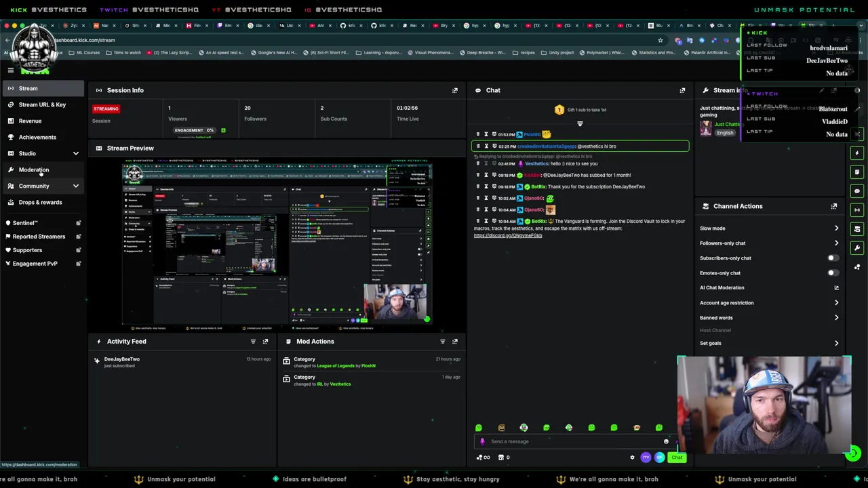The height and width of the screenshot is (488, 868).
Task: Pop out the Mod Actions panel
Action: pos(455,342)
